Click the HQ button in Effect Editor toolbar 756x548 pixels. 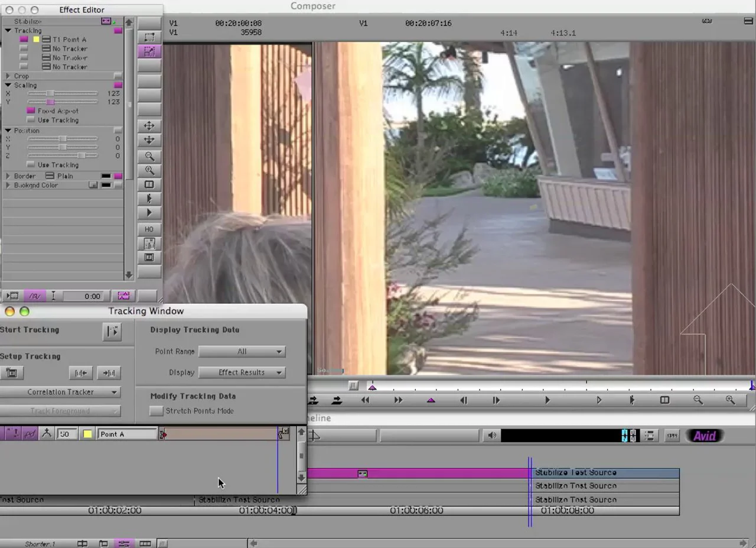pos(149,229)
